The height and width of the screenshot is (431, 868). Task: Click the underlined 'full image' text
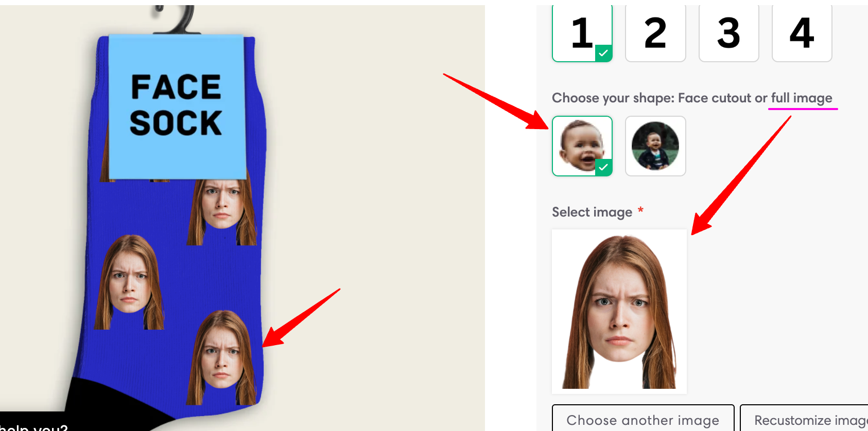point(802,98)
